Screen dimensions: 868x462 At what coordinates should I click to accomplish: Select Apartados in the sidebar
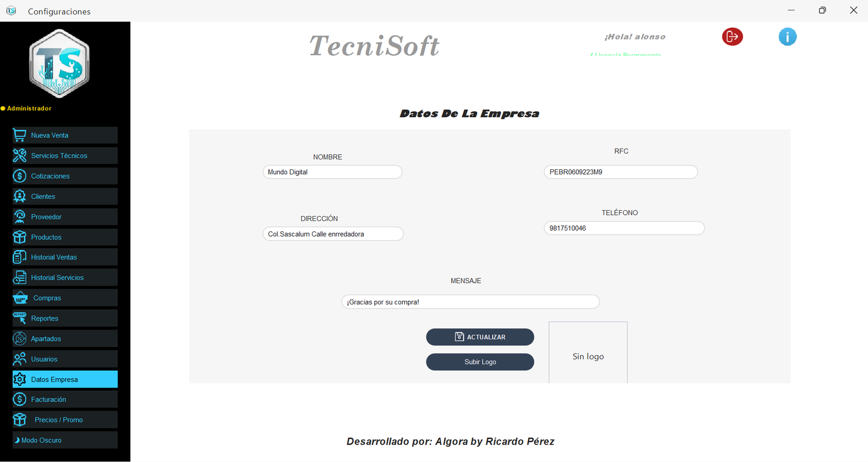coord(65,338)
